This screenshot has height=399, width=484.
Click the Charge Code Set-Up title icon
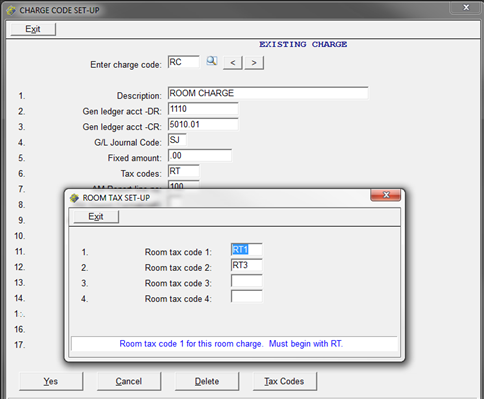pos(11,10)
